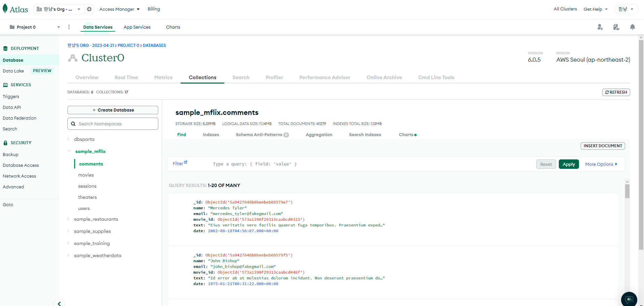Click the organization building icon

tap(39, 9)
